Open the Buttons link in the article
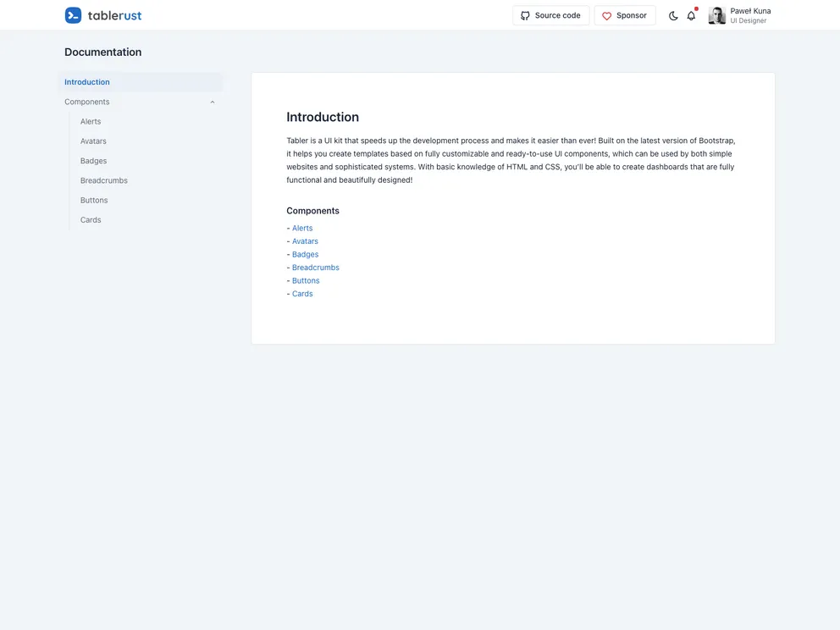840x630 pixels. [x=306, y=280]
